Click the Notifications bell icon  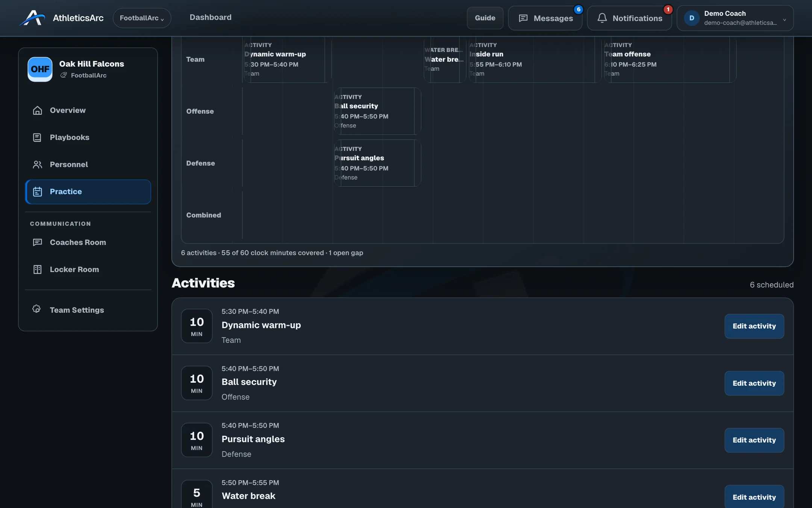tap(602, 18)
